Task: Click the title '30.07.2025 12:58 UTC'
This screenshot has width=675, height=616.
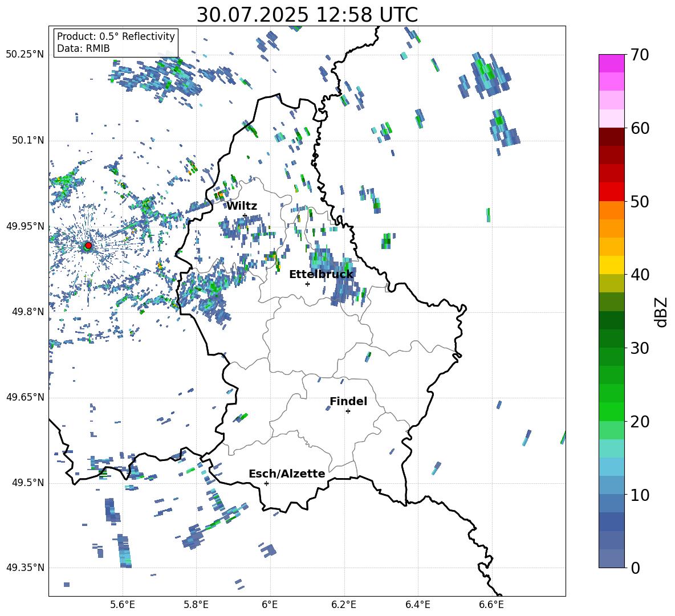Action: pos(307,15)
